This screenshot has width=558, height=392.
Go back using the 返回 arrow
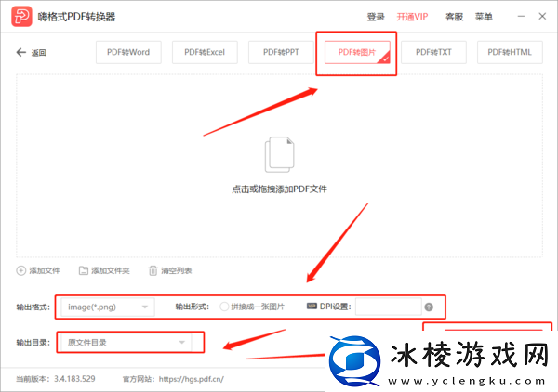21,53
